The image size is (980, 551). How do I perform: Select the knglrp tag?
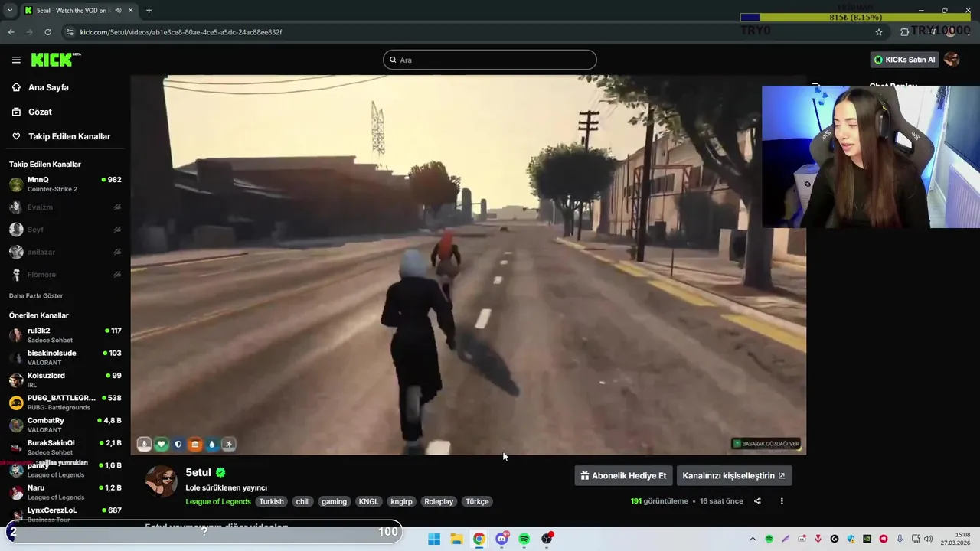(x=401, y=501)
